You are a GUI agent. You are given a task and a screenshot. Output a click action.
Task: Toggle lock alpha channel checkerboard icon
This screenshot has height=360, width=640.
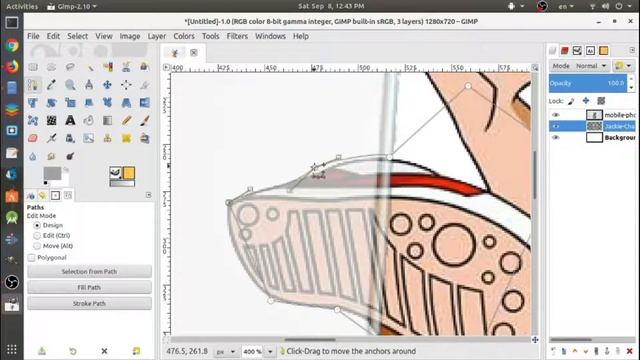click(x=601, y=101)
